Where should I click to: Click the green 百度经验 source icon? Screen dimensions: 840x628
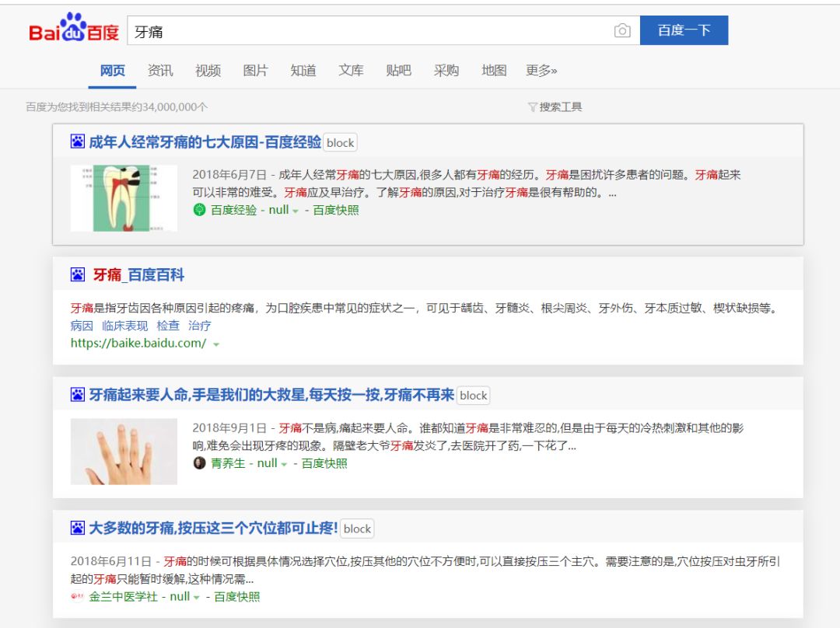pos(199,210)
